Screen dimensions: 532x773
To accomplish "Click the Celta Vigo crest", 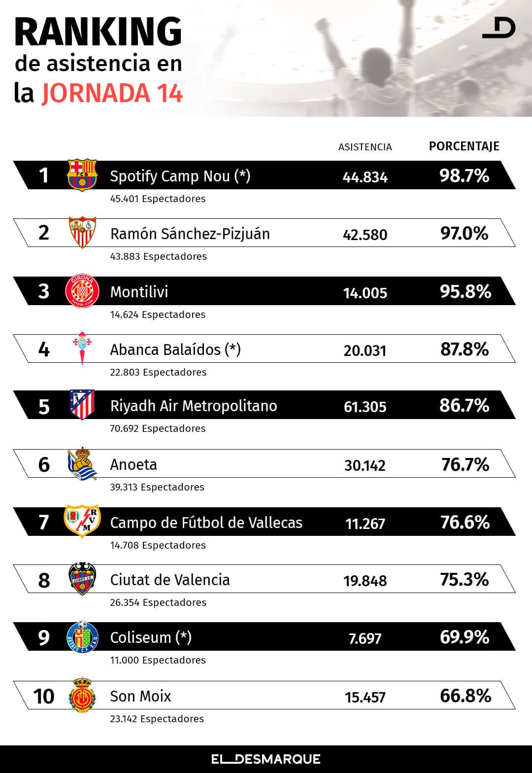I will tap(82, 348).
